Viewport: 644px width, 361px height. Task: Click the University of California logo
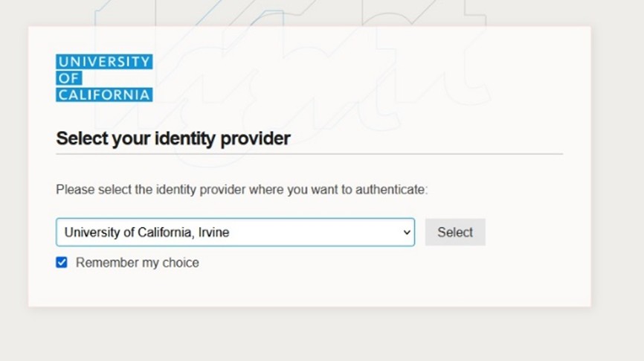(104, 78)
